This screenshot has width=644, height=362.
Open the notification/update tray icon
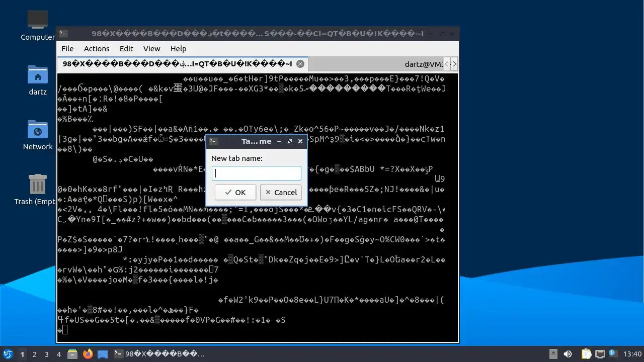(613, 354)
